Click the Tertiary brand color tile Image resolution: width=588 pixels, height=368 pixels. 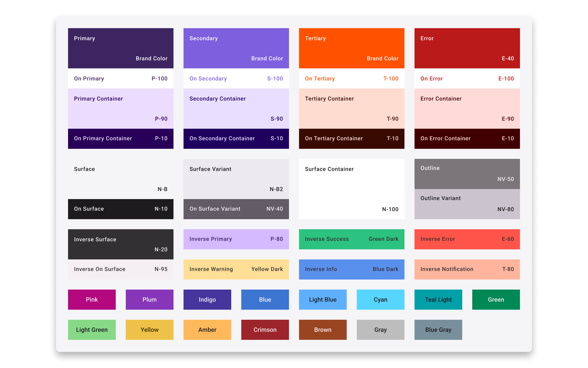[x=351, y=48]
